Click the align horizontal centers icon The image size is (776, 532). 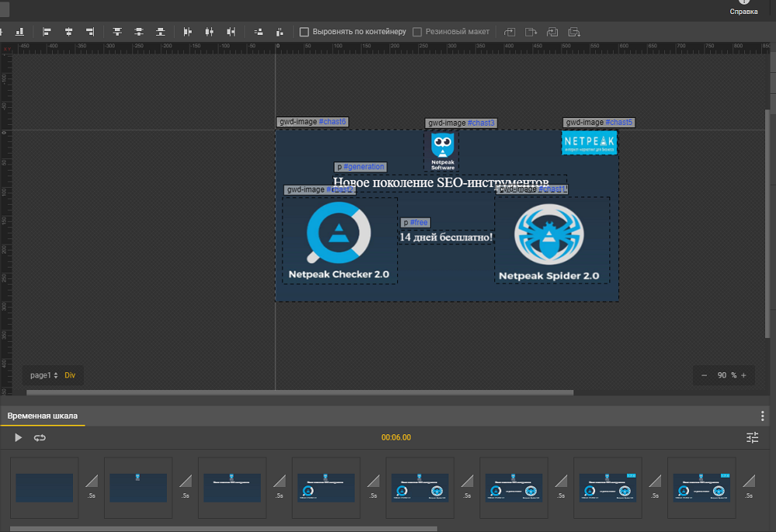[68, 32]
